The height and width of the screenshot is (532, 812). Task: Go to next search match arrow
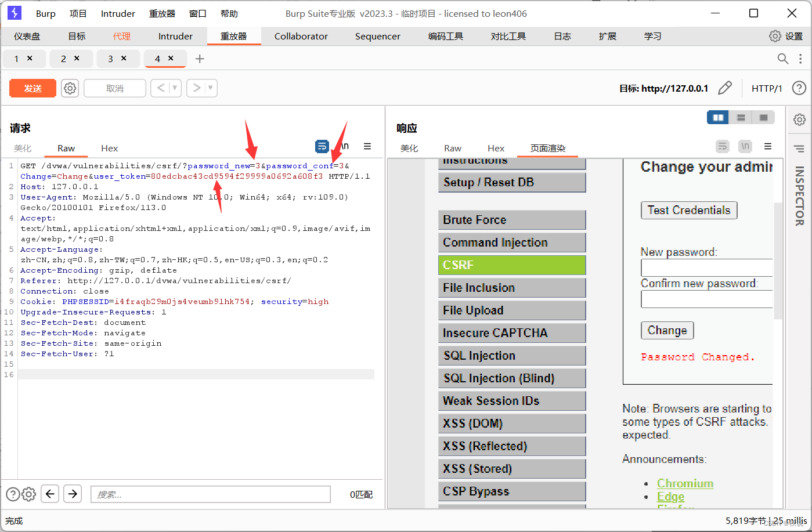point(73,494)
